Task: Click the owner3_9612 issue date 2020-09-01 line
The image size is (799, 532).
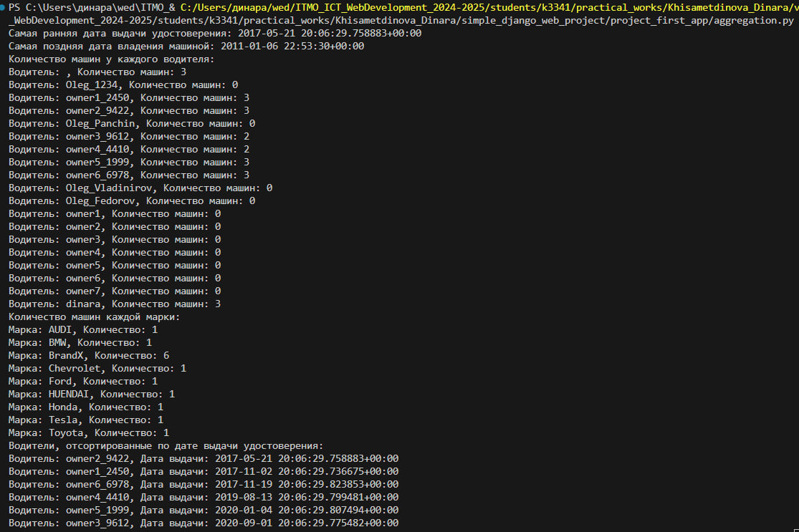Action: pyautogui.click(x=204, y=523)
